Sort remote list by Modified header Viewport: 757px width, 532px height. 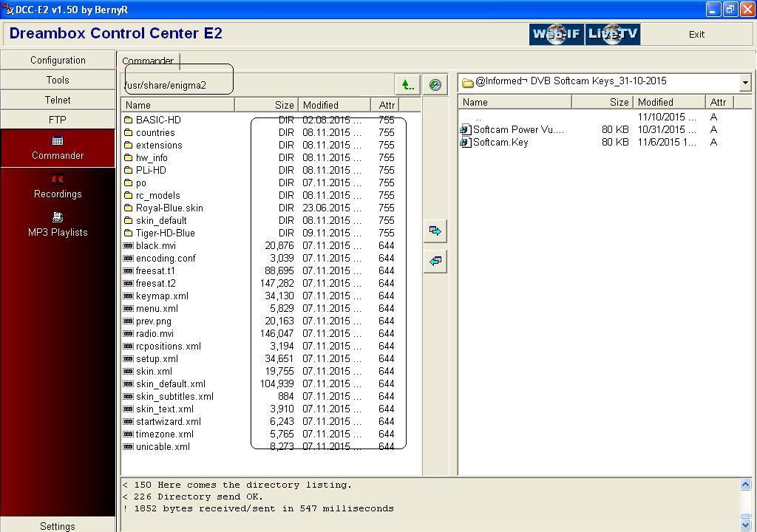pyautogui.click(x=335, y=105)
